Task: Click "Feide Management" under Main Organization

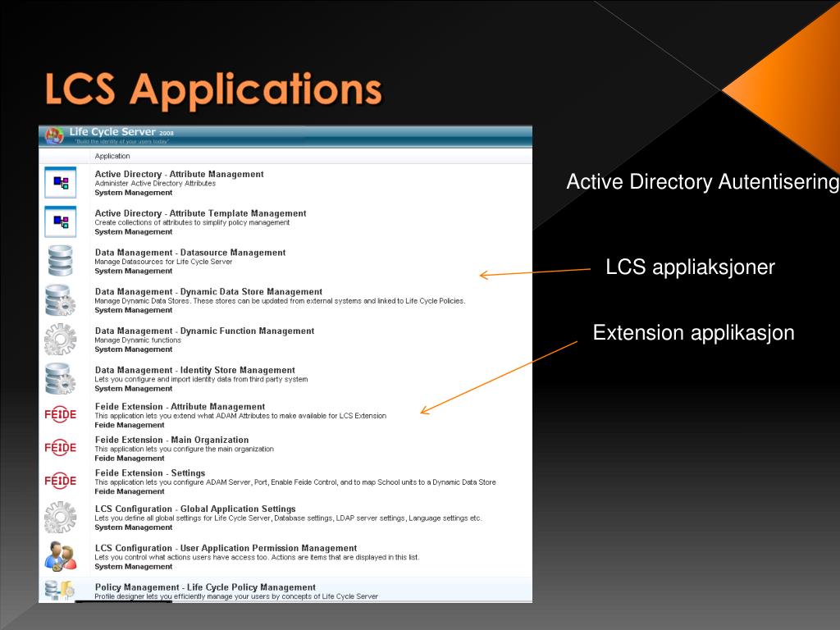Action: coord(130,458)
